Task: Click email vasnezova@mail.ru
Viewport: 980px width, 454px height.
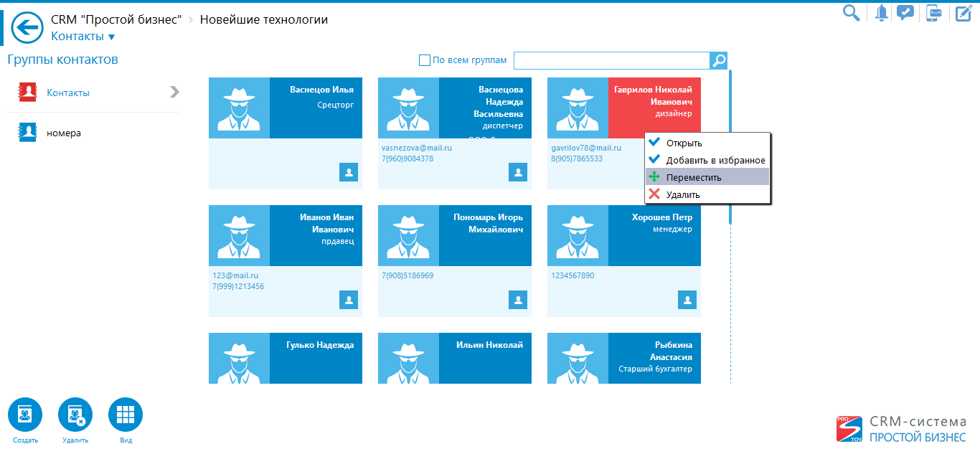Action: click(x=417, y=148)
